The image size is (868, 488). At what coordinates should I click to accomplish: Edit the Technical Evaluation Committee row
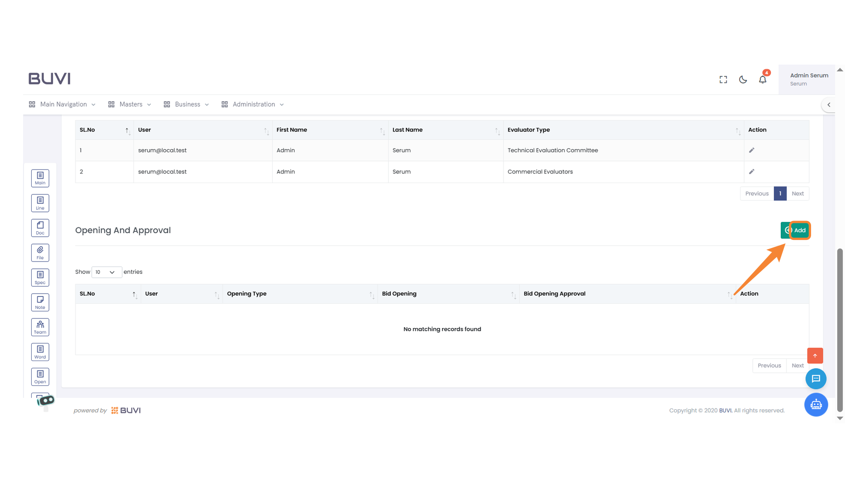pos(751,150)
